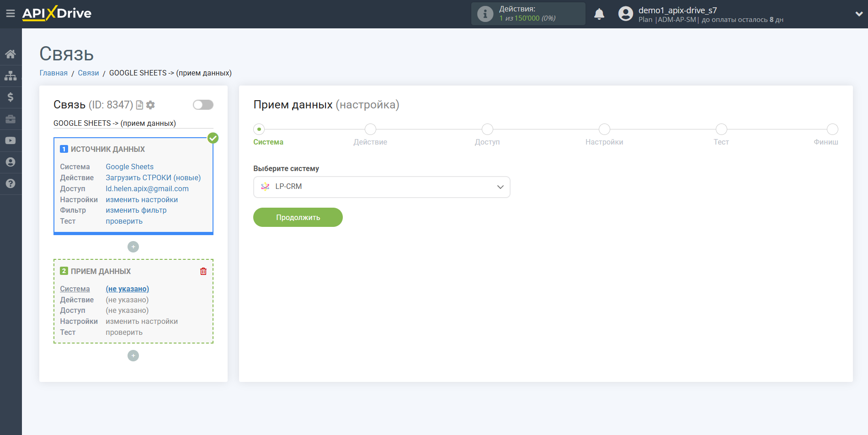This screenshot has height=435, width=868.
Task: Click the green checkmark status badge
Action: click(213, 138)
